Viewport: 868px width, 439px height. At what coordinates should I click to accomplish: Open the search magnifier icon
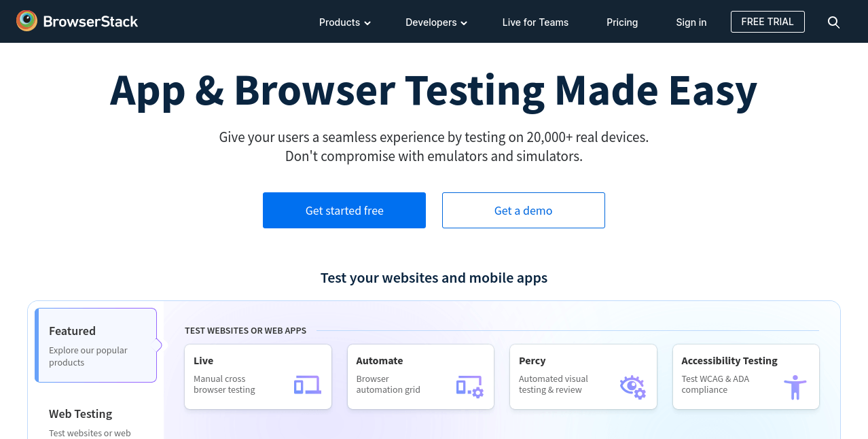[x=834, y=22]
